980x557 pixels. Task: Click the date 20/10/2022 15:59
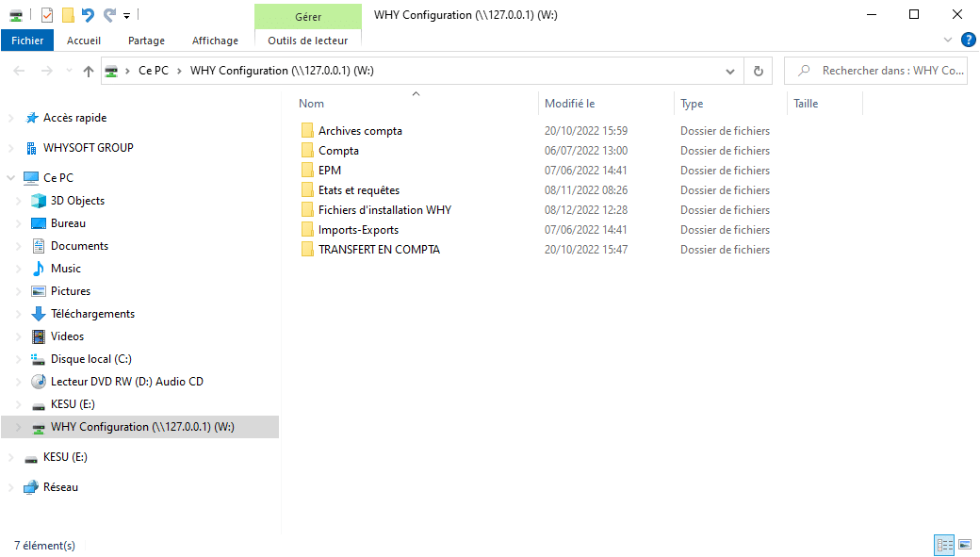pyautogui.click(x=585, y=131)
